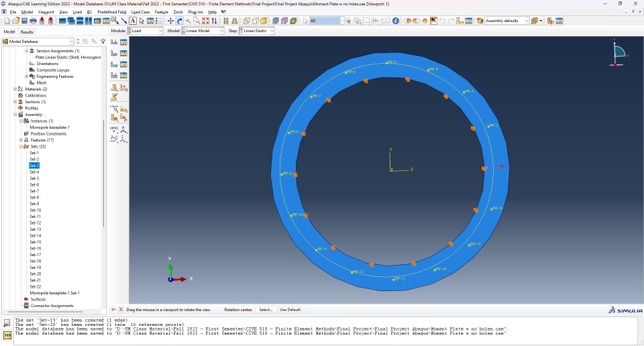Click the Print viewport icon
The width and height of the screenshot is (644, 346).
point(33,21)
